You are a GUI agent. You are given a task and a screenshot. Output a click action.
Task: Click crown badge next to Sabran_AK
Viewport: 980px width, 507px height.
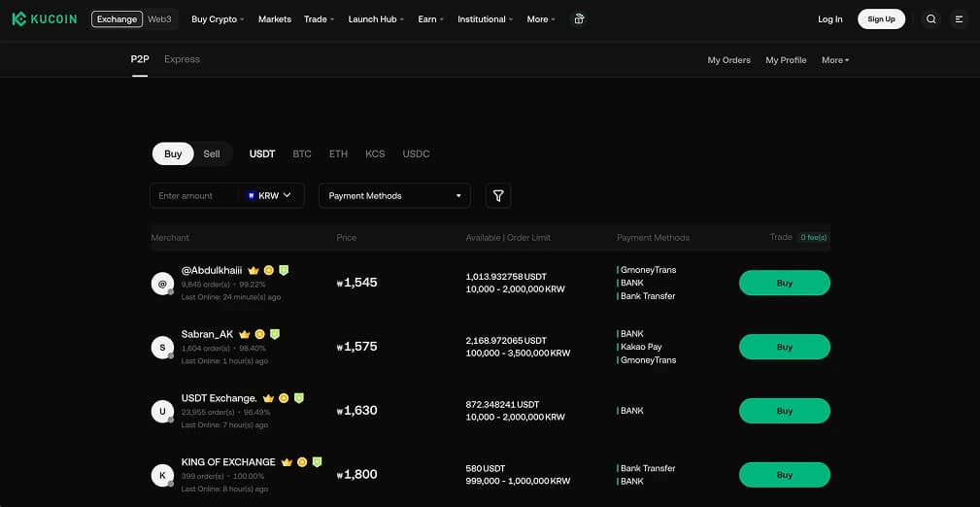point(245,334)
